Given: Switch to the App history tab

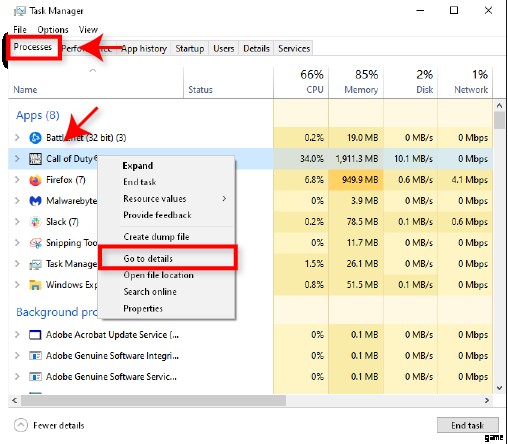Looking at the screenshot, I should coord(144,49).
